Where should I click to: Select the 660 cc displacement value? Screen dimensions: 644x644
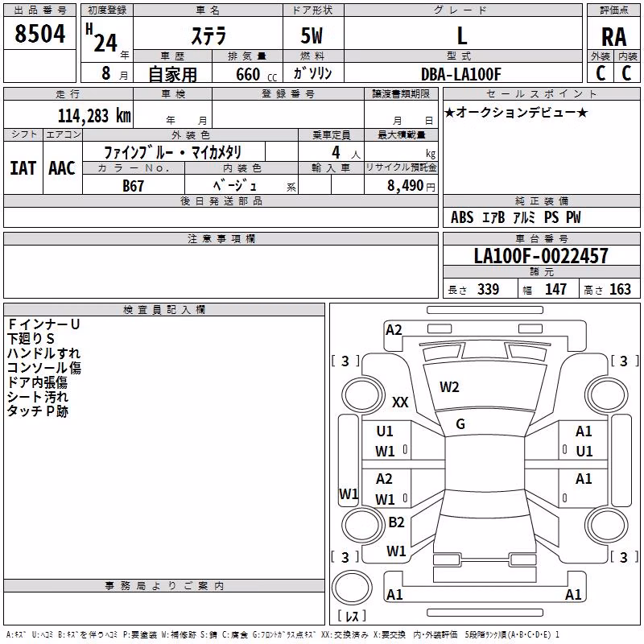256,74
